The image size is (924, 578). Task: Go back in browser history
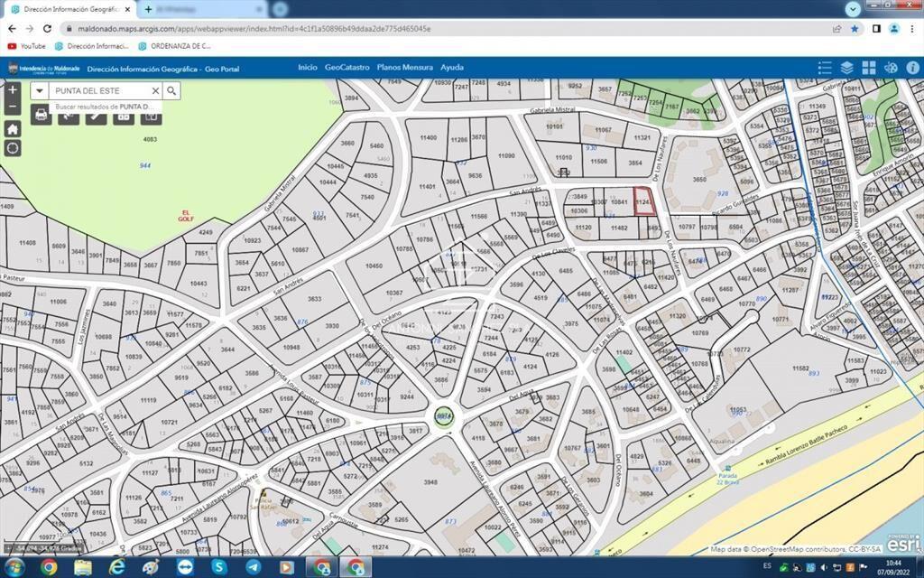pos(12,28)
